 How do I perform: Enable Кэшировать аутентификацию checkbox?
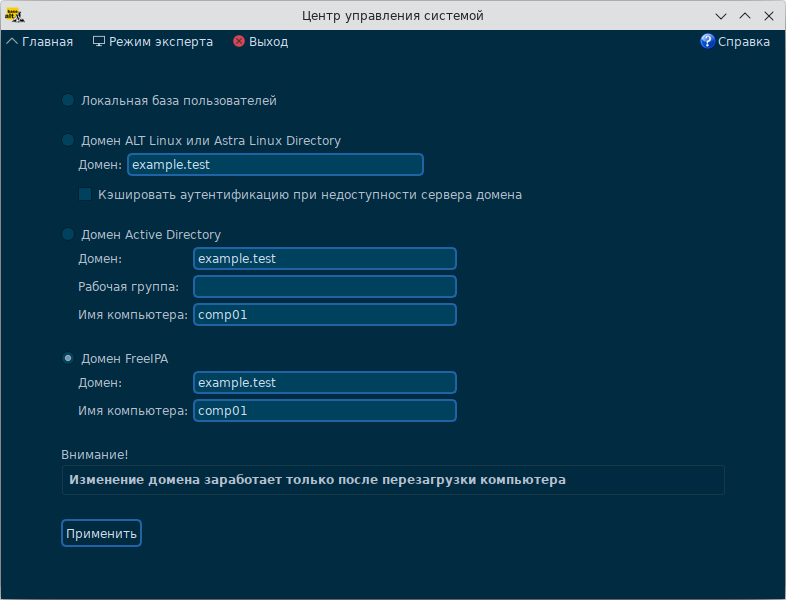(85, 195)
